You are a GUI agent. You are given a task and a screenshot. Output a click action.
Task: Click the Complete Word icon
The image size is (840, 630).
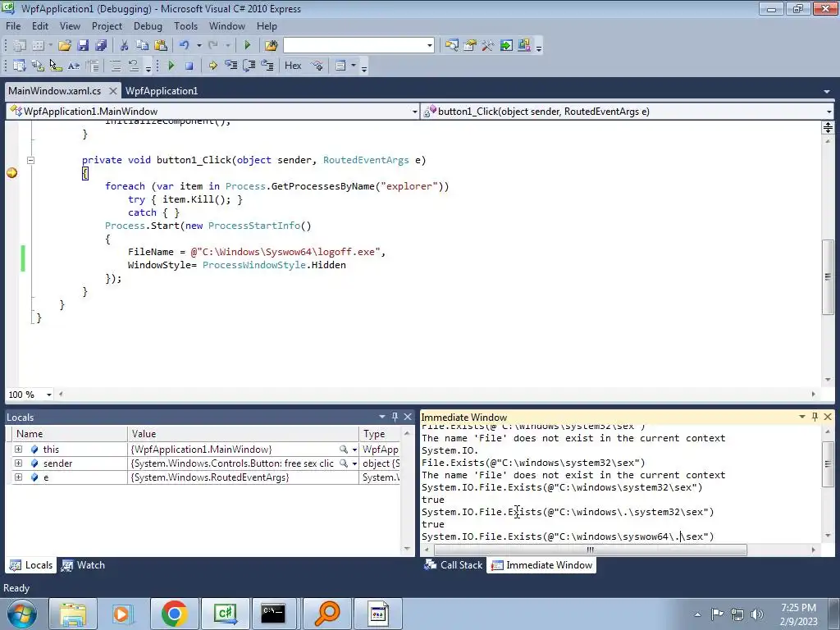click(x=74, y=66)
